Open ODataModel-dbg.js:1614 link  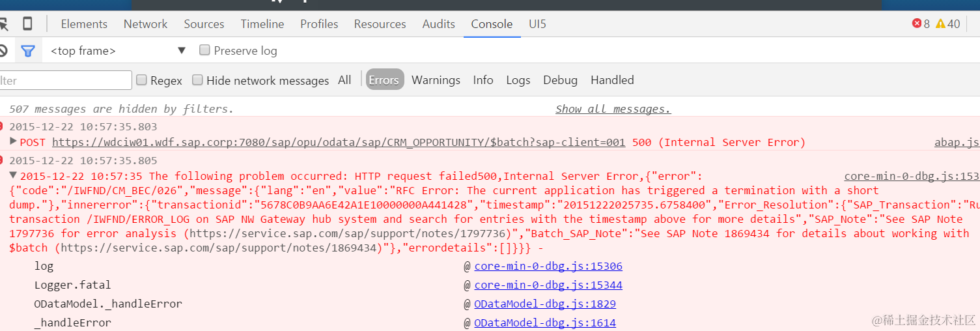545,323
